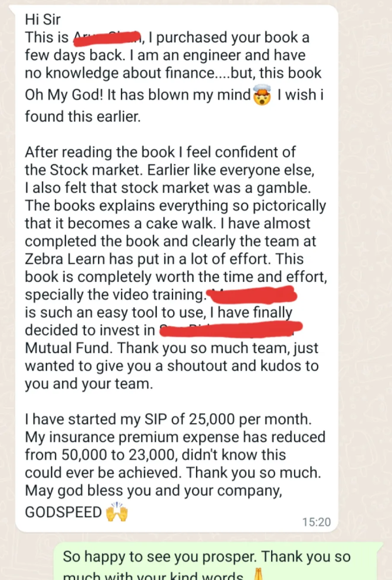The width and height of the screenshot is (392, 580).
Task: Click the 15:20 message timestamp
Action: pyautogui.click(x=316, y=522)
